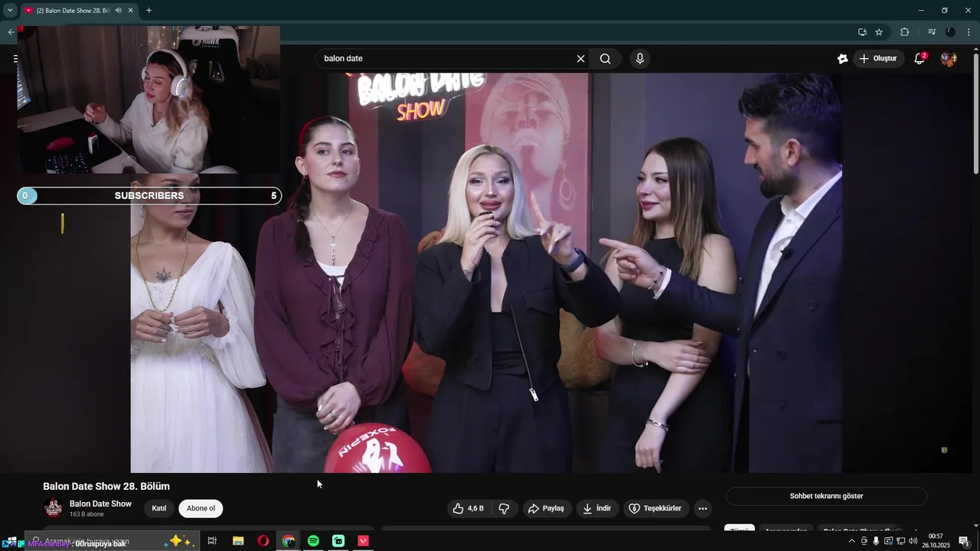Screen dimensions: 980x551
Task: Mute tab audio via the speaker icon
Action: click(x=118, y=11)
